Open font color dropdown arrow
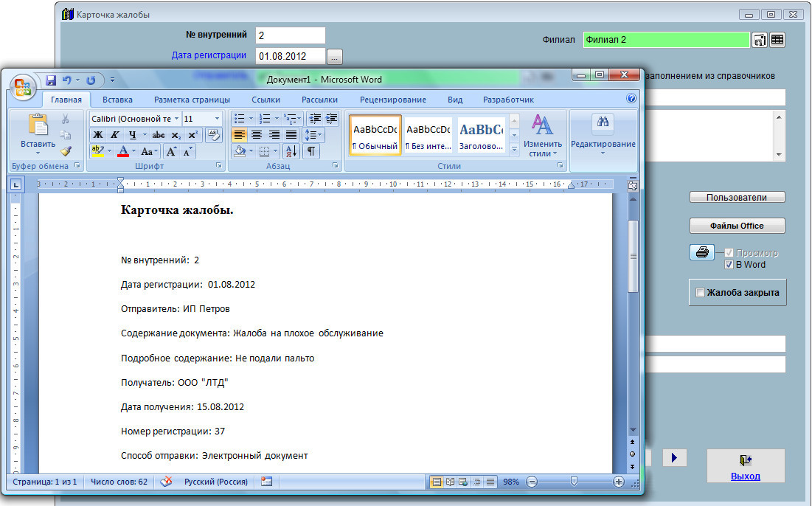The image size is (812, 506). tap(133, 151)
